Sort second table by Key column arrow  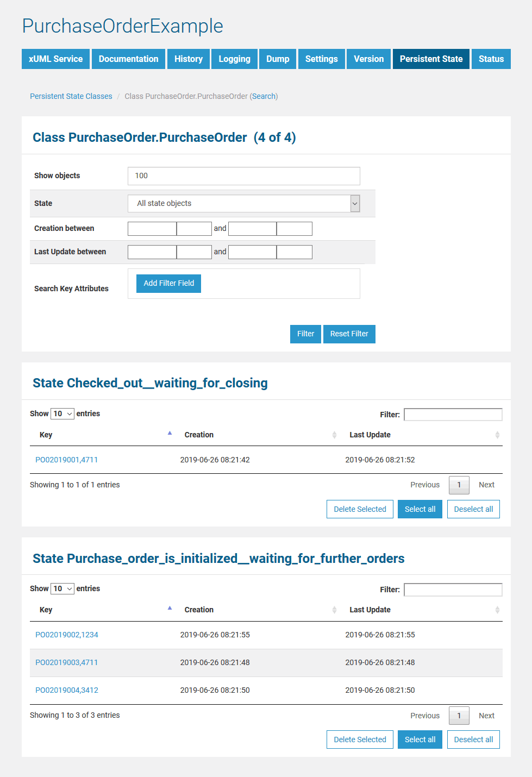click(x=170, y=609)
